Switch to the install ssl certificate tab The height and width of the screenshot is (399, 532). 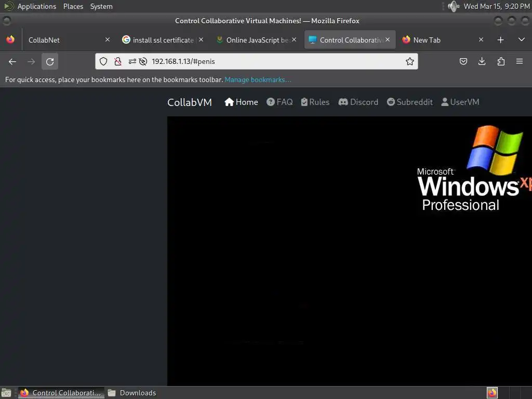[162, 40]
